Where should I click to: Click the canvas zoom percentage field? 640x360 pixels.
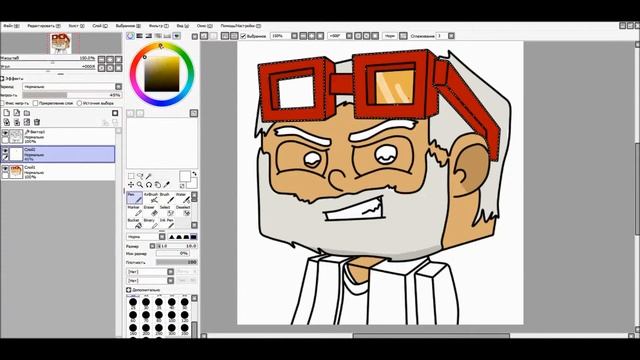[x=281, y=36]
